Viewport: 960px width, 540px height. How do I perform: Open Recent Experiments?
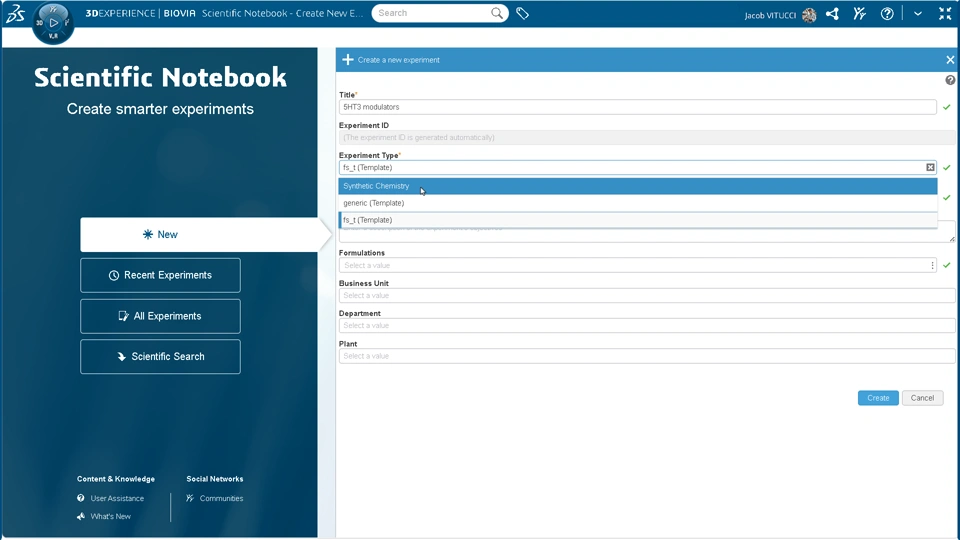coord(160,275)
